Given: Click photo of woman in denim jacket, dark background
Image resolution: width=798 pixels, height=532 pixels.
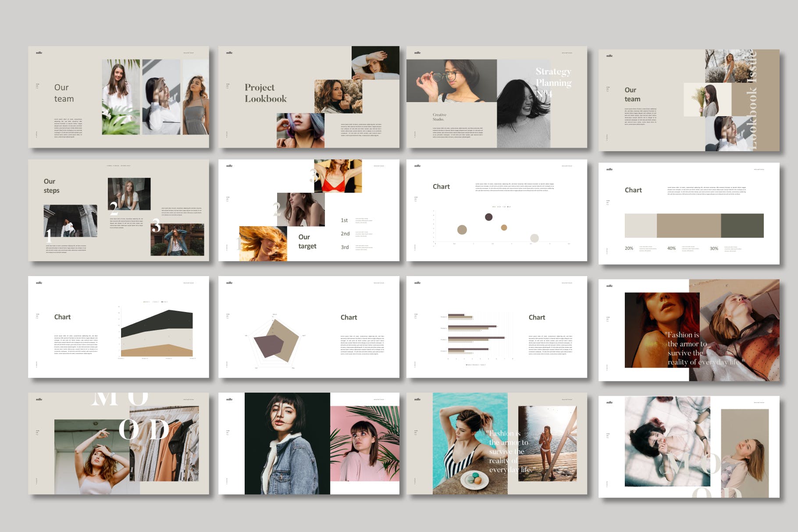Looking at the screenshot, I should 287,443.
